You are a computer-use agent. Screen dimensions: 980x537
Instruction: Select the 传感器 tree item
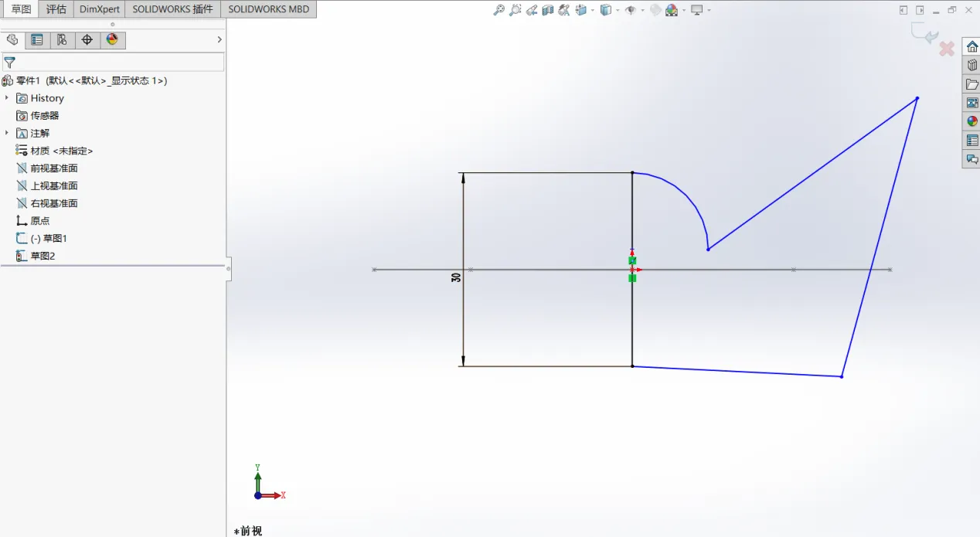pyautogui.click(x=37, y=116)
